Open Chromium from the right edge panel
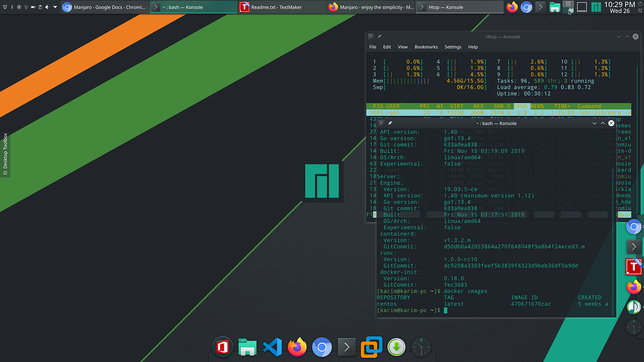The height and width of the screenshot is (362, 644). coord(633,226)
